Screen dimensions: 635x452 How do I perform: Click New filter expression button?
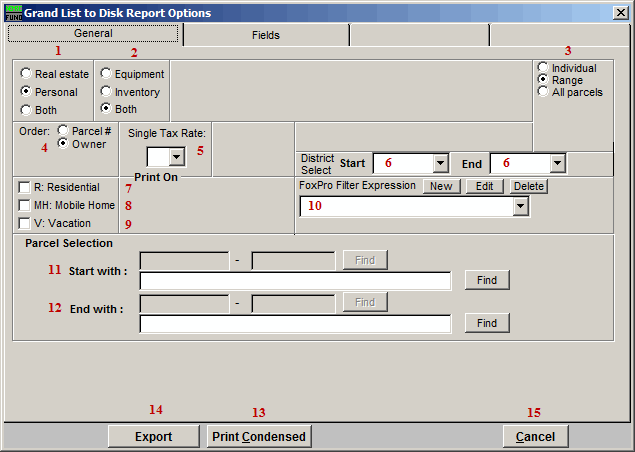pyautogui.click(x=441, y=186)
